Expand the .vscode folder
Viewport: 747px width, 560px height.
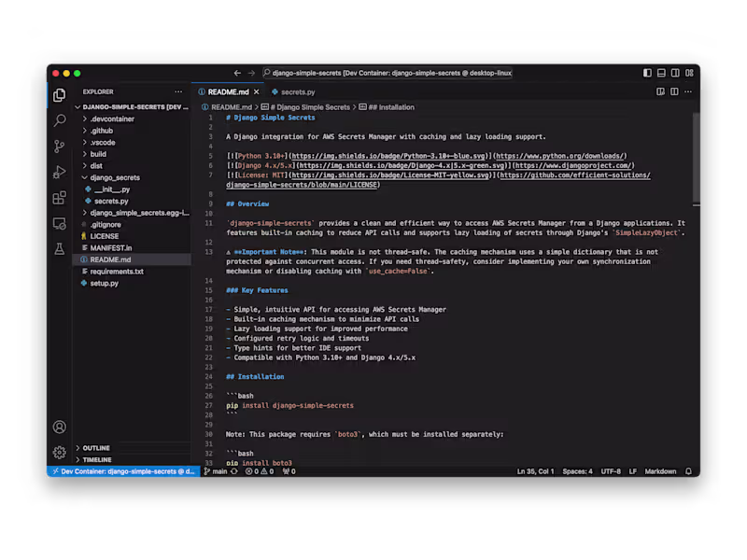click(x=132, y=143)
